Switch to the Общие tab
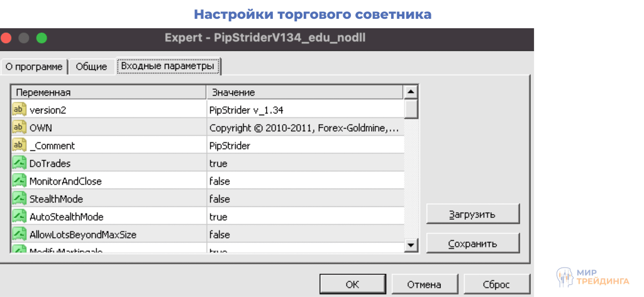 [91, 67]
